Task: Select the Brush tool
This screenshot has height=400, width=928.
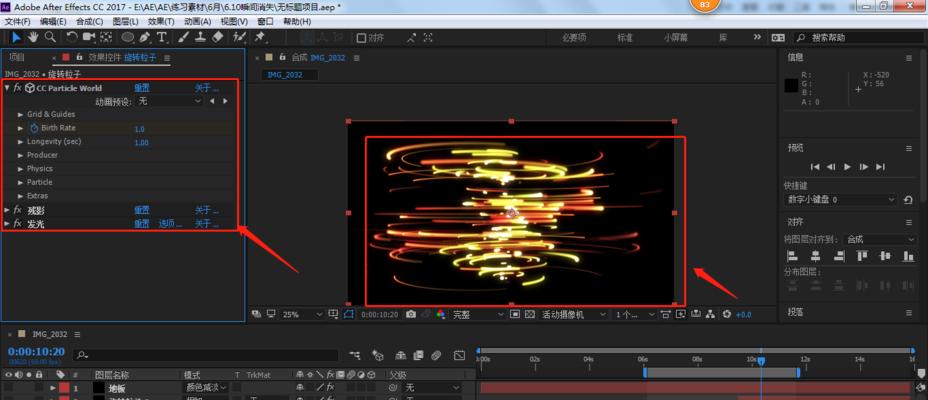Action: coord(183,37)
